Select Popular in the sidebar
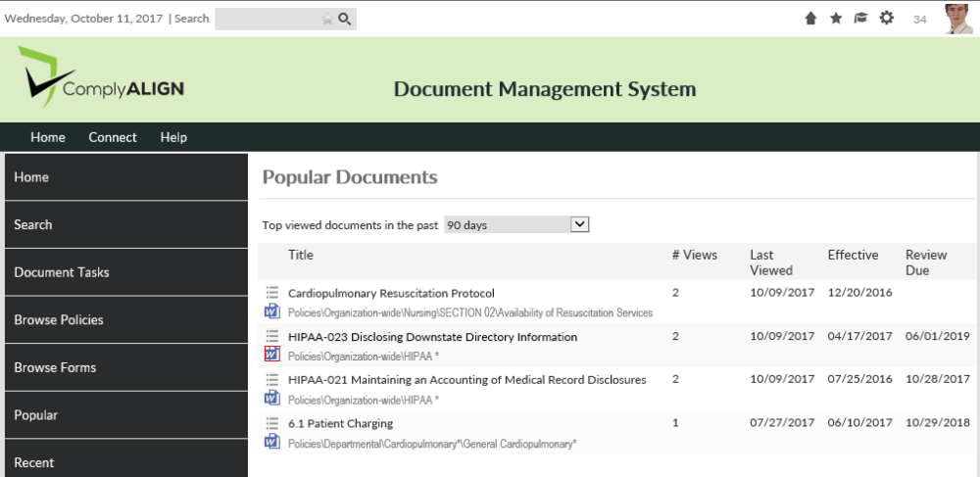The width and height of the screenshot is (980, 477). (x=126, y=415)
